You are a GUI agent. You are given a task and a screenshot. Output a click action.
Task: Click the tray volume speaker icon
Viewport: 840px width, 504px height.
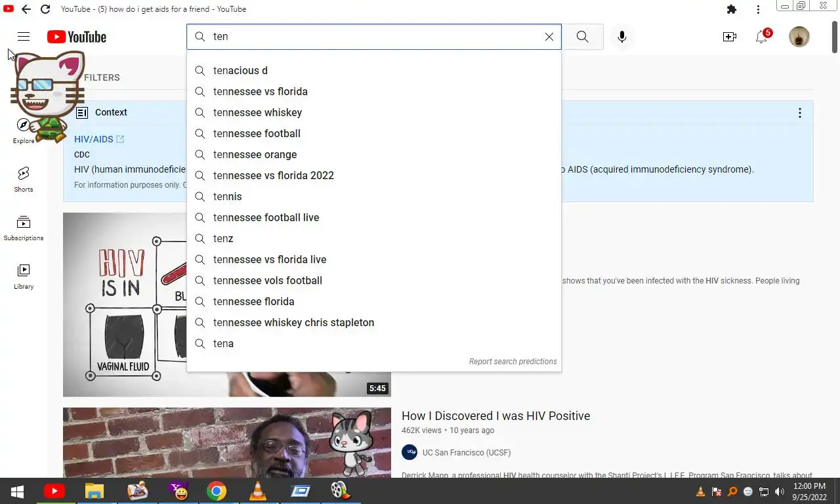point(779,492)
